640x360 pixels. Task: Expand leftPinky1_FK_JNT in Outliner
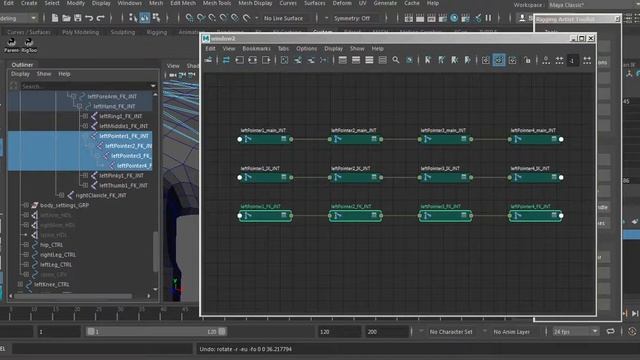click(x=85, y=175)
